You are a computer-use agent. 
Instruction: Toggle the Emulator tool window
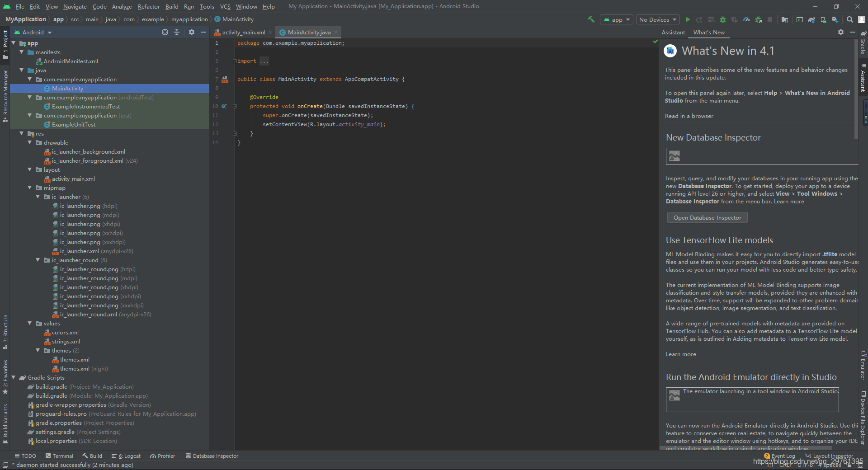(x=863, y=365)
